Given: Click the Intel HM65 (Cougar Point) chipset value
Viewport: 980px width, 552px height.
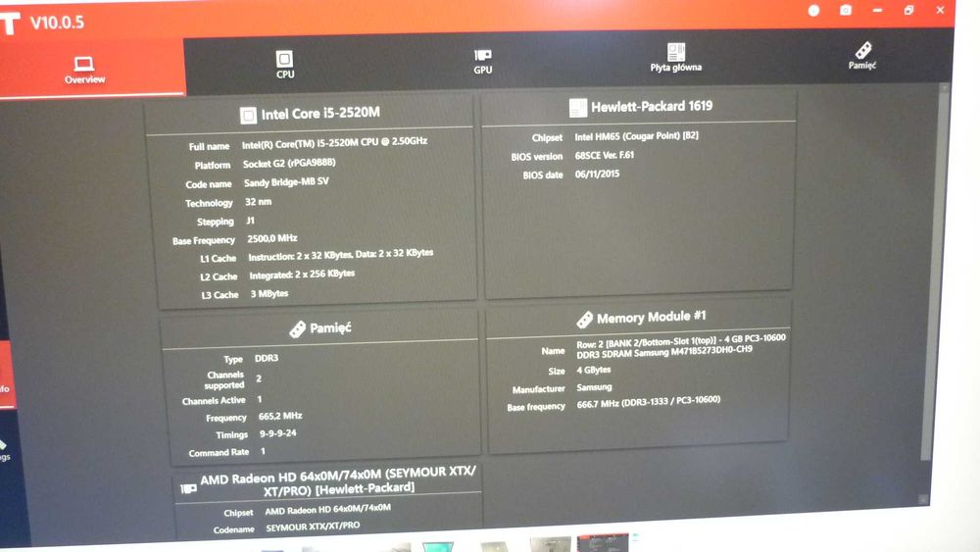Looking at the screenshot, I should 636,135.
